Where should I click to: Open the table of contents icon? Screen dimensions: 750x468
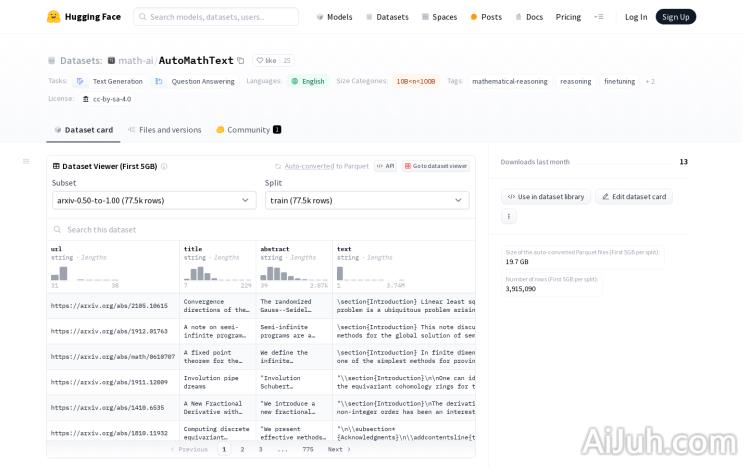pyautogui.click(x=27, y=161)
